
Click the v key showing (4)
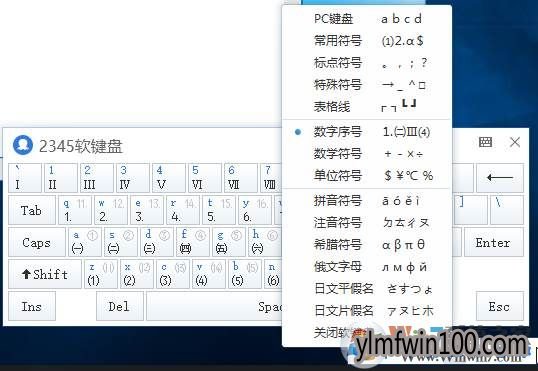tap(209, 274)
